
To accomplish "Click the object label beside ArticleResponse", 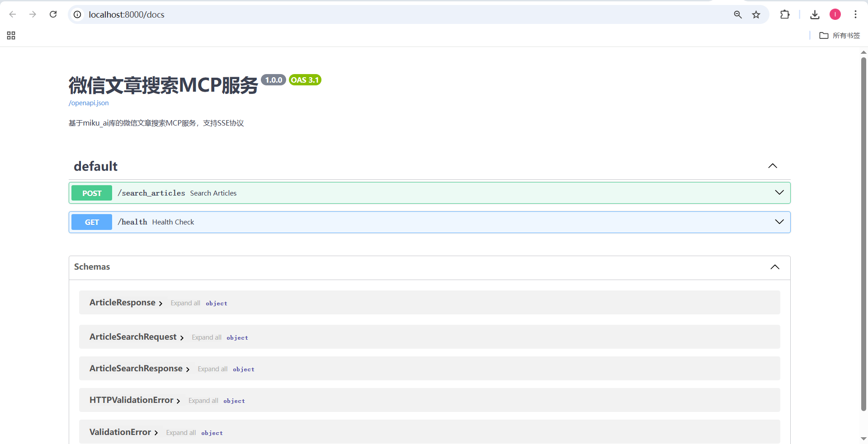I will [217, 304].
